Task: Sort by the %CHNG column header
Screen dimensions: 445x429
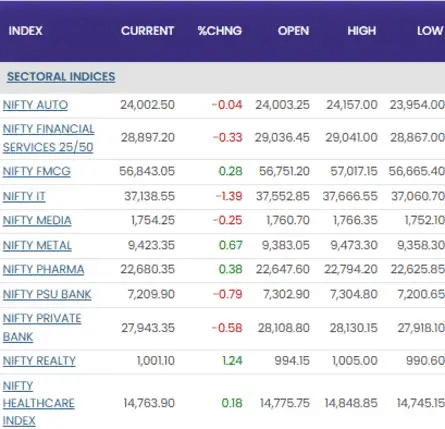Action: 220,31
